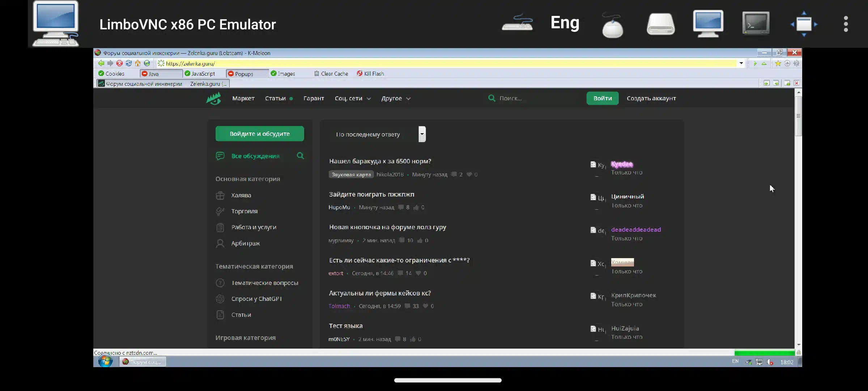868x391 pixels.
Task: Click the Clear Cache toolbar item
Action: 331,73
